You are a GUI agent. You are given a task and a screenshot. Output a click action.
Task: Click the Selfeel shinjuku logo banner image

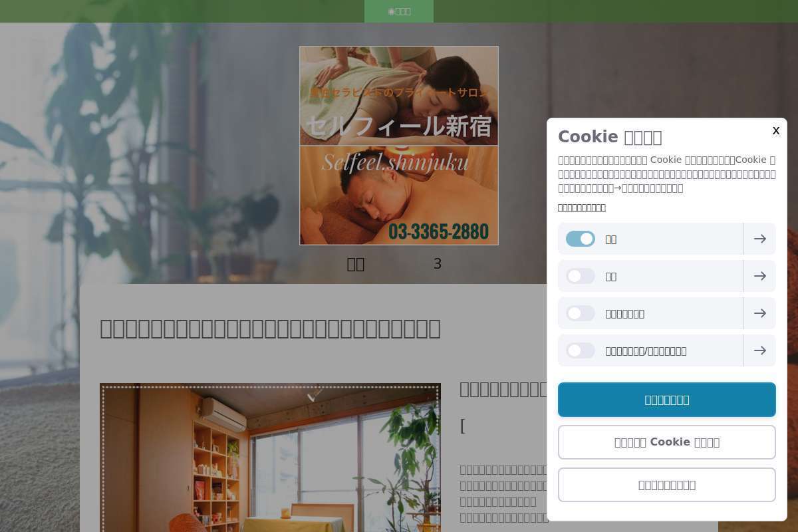pyautogui.click(x=399, y=146)
